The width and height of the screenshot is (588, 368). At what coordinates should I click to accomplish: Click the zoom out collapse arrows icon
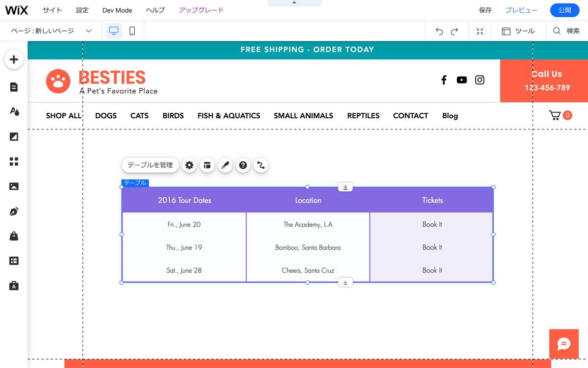click(480, 31)
